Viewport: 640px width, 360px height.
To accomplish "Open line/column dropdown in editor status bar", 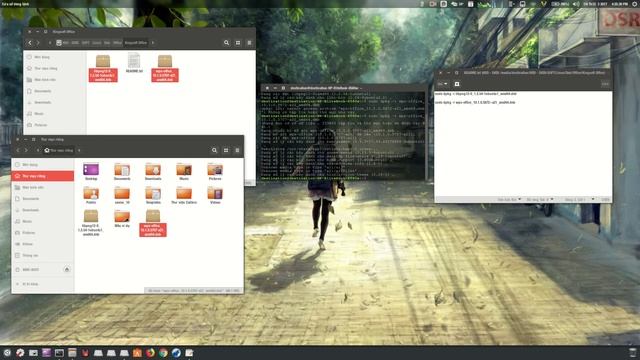I will (x=580, y=200).
